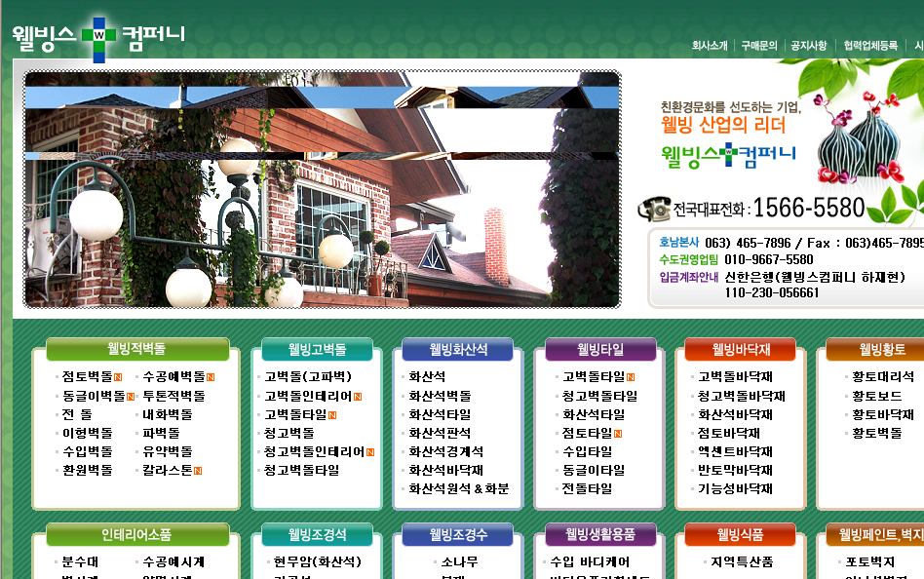Click the telephone icon beside 전국대표전화
The image size is (924, 579).
(654, 210)
